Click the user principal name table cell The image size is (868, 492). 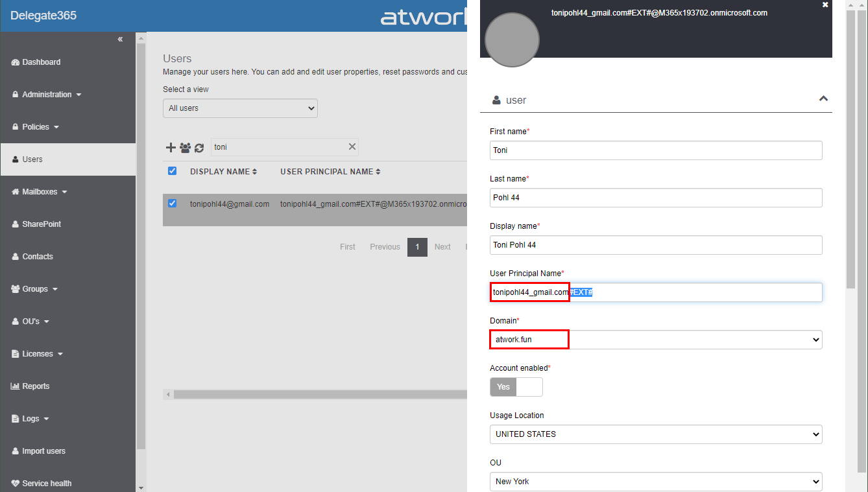(374, 204)
